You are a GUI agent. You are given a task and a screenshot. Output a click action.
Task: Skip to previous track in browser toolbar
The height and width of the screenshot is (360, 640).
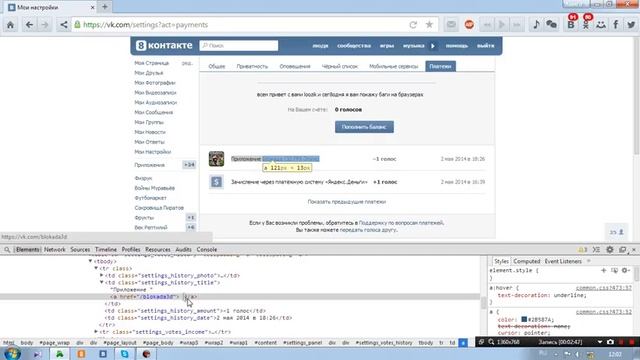487,24
